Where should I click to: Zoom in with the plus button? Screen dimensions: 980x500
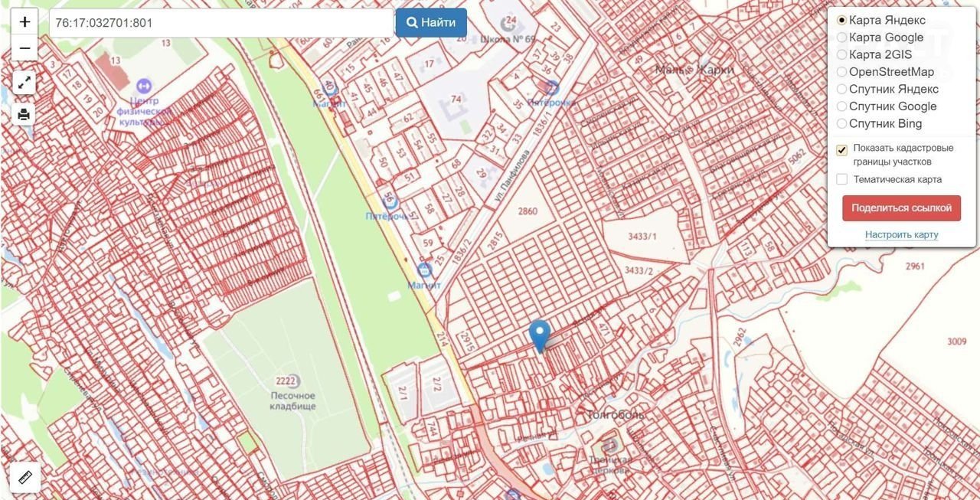[24, 22]
